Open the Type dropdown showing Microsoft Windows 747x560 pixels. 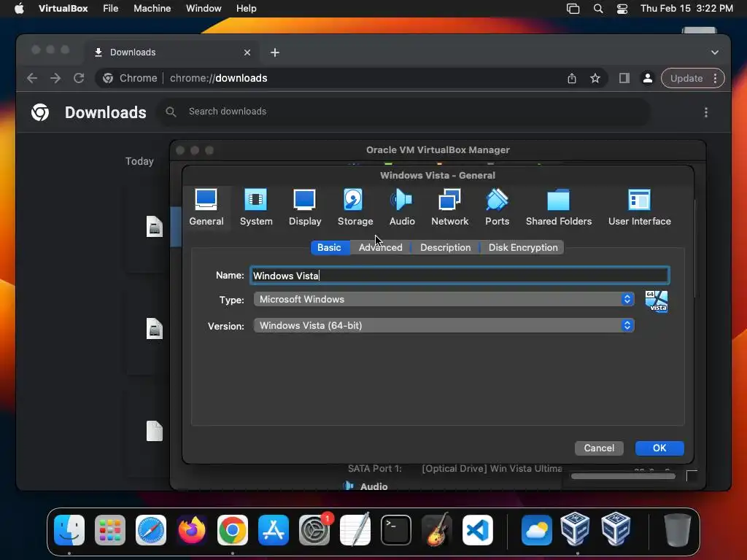[444, 299]
